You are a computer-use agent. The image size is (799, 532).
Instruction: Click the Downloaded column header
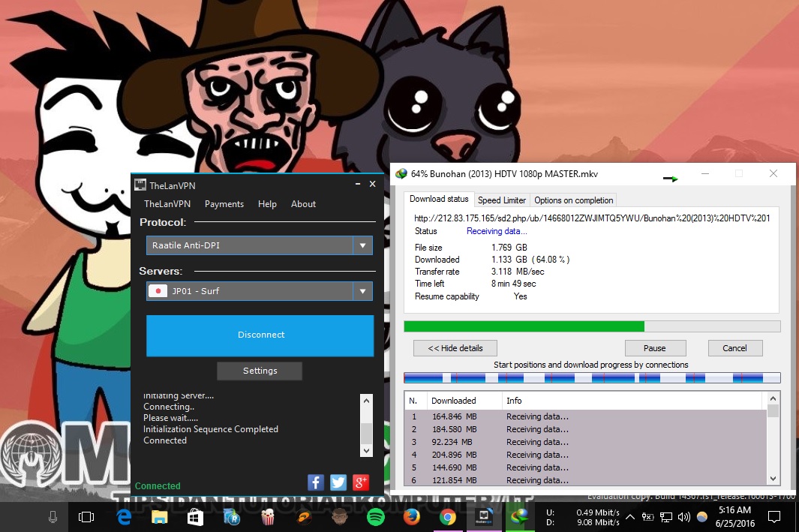tap(464, 401)
